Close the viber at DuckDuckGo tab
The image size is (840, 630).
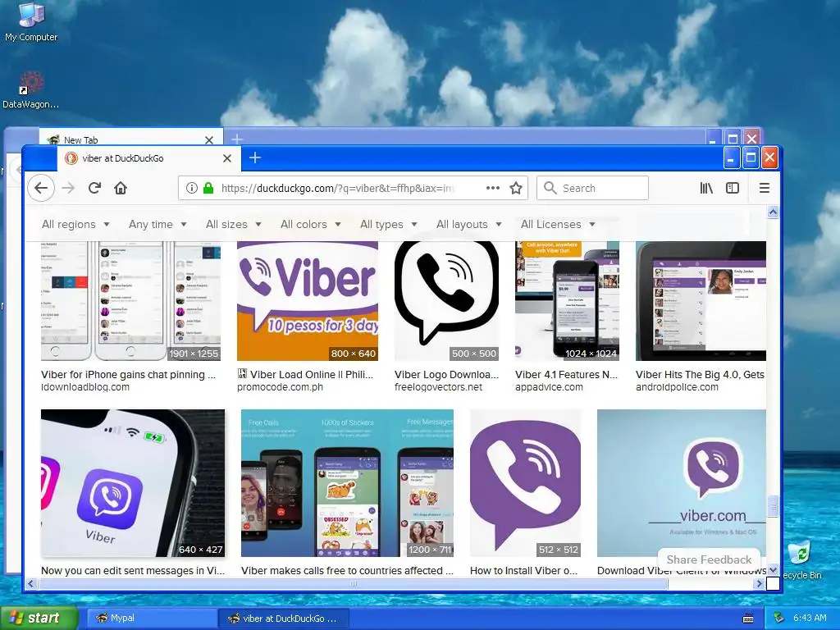(x=227, y=158)
